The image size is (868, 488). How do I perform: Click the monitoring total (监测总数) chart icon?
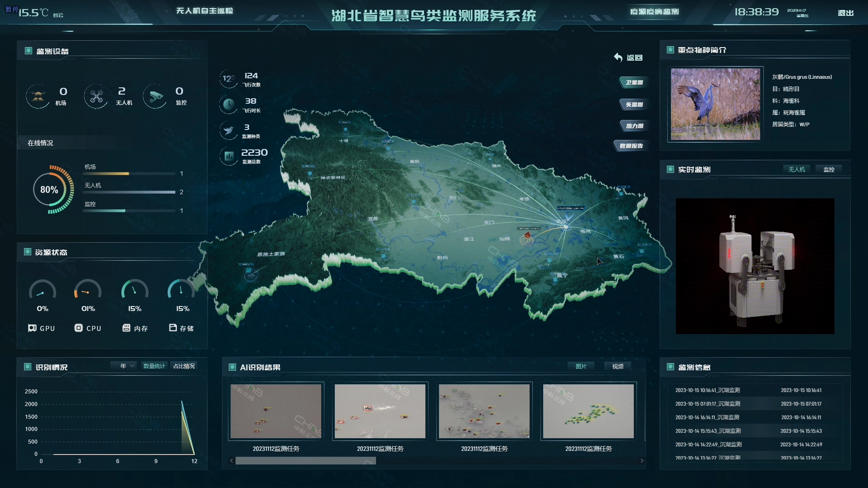click(x=228, y=156)
